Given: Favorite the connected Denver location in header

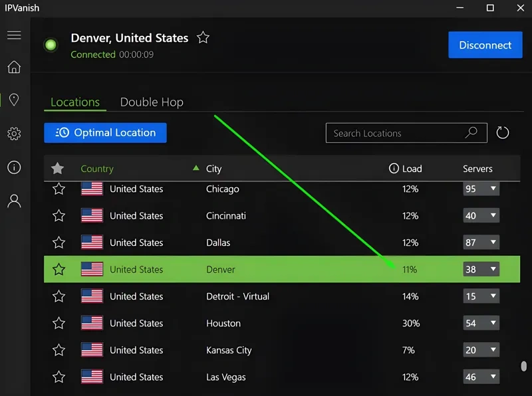Looking at the screenshot, I should coord(203,38).
